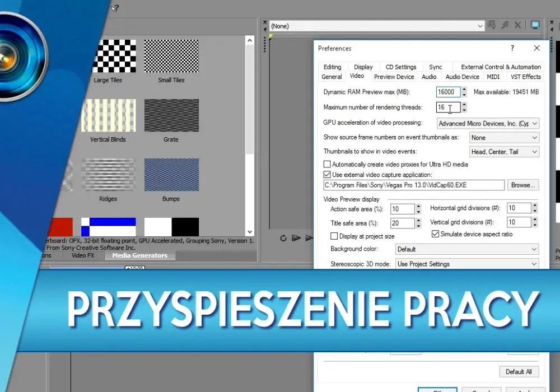Increase Action safe area with up arrow
Screen dimensions: 560x392
pyautogui.click(x=418, y=206)
